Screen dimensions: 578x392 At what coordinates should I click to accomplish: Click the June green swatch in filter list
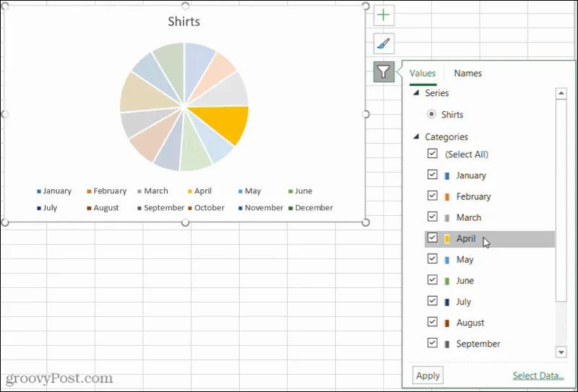[447, 281]
